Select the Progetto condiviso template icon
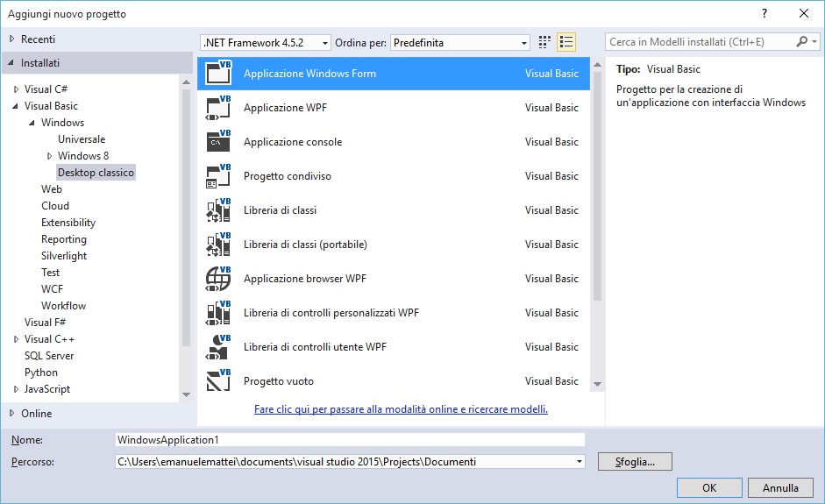 point(218,175)
